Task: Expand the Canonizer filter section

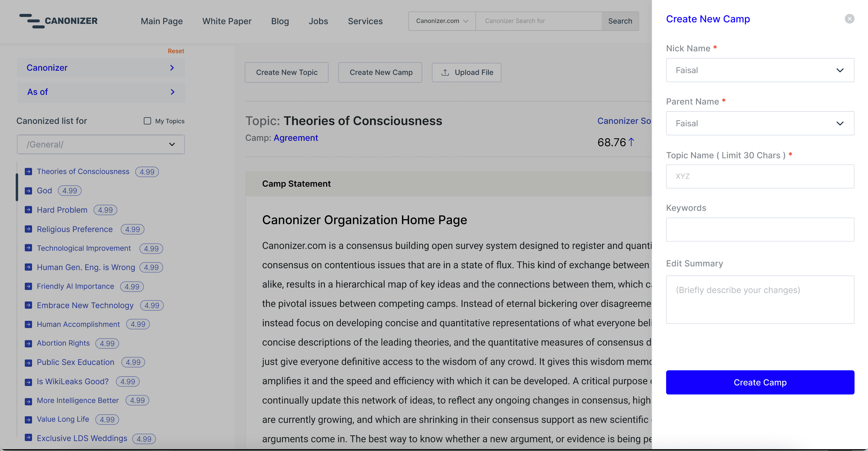Action: pos(101,68)
